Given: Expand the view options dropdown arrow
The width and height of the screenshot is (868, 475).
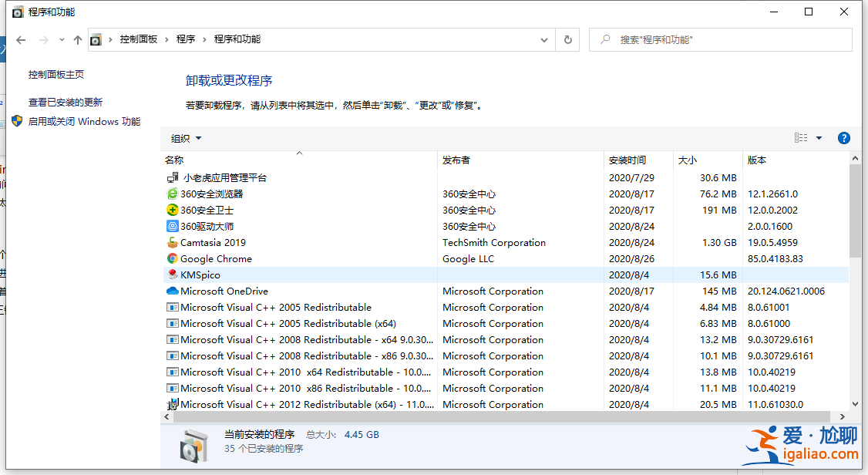Looking at the screenshot, I should 819,138.
